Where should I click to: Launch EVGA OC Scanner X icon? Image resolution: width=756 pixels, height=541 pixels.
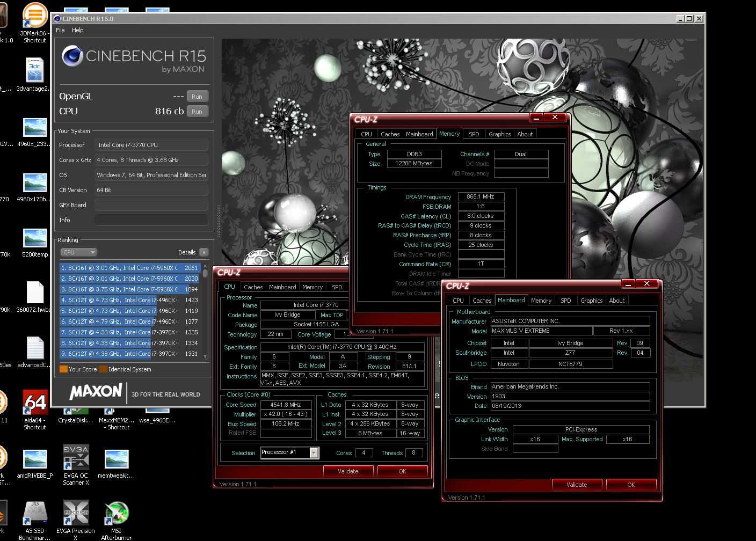click(76, 458)
